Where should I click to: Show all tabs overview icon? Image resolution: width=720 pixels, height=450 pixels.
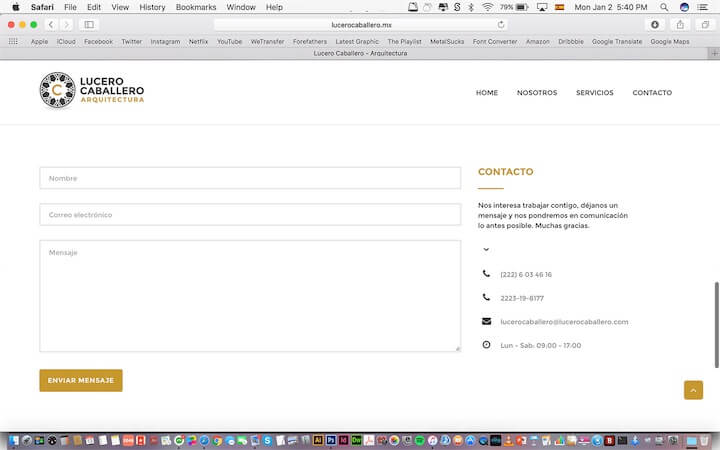[704, 24]
